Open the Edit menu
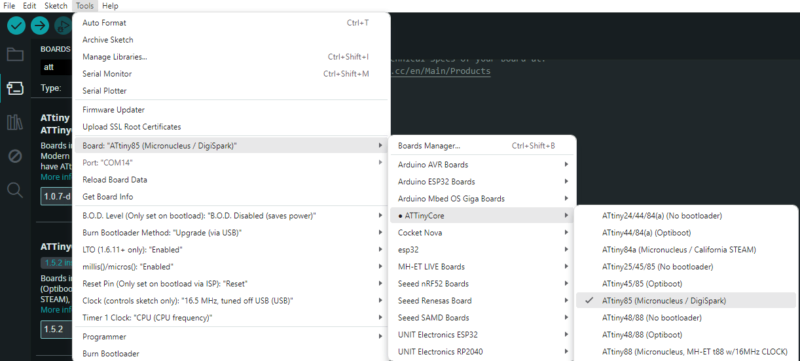This screenshot has width=800, height=361. pyautogui.click(x=29, y=6)
